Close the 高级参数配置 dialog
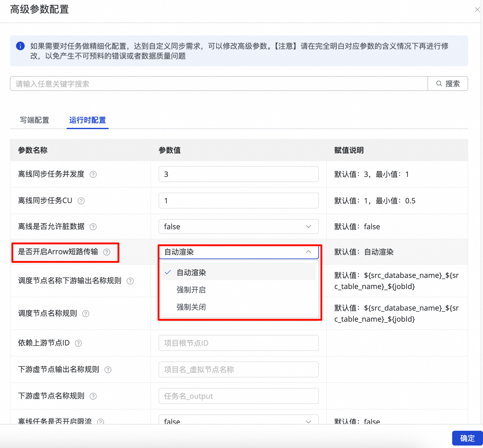Viewport: 483px width, 448px height. [x=477, y=10]
